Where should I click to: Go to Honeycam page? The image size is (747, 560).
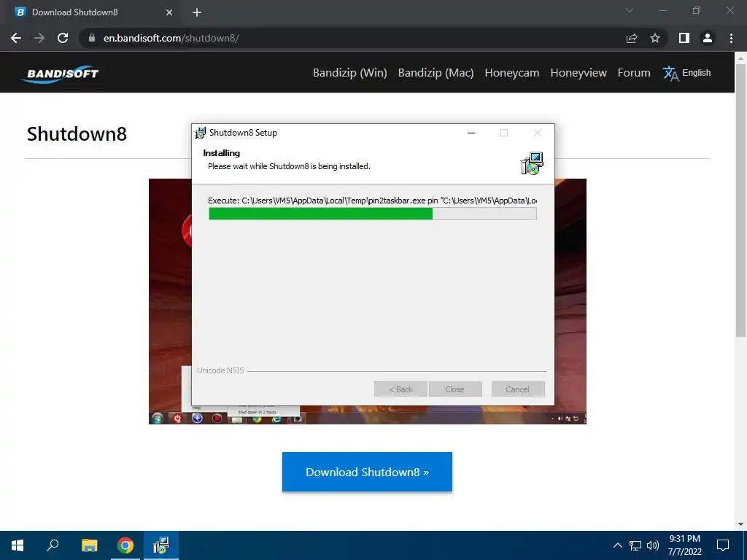point(511,73)
